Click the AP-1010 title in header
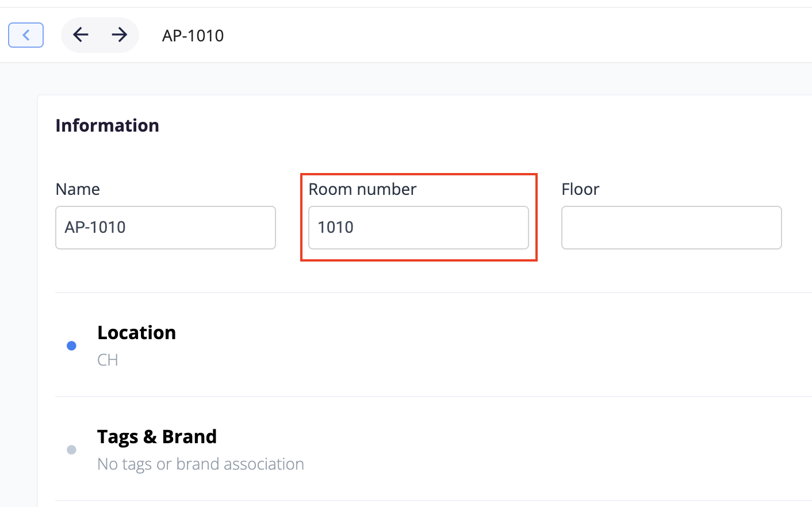The width and height of the screenshot is (812, 507). pos(193,36)
